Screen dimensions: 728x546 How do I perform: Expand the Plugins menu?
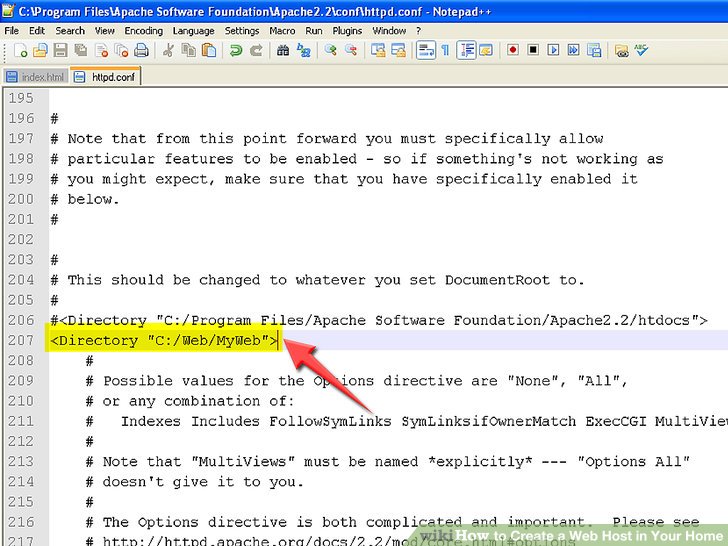pos(347,30)
